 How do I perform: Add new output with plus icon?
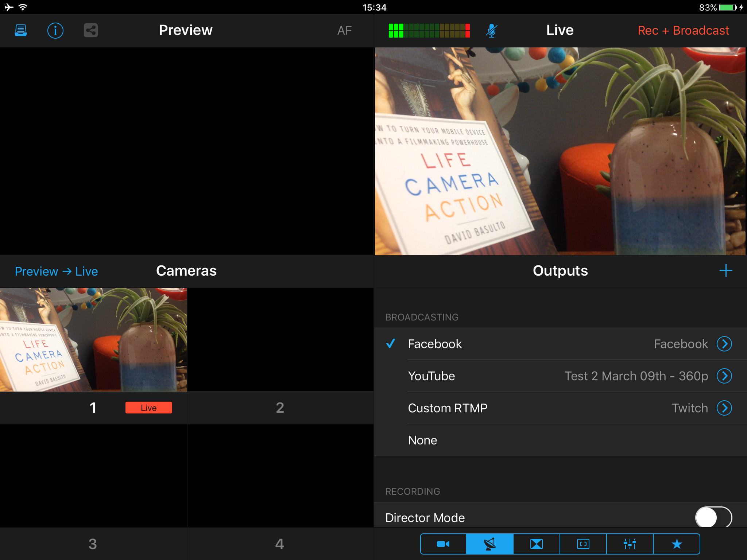(x=725, y=271)
